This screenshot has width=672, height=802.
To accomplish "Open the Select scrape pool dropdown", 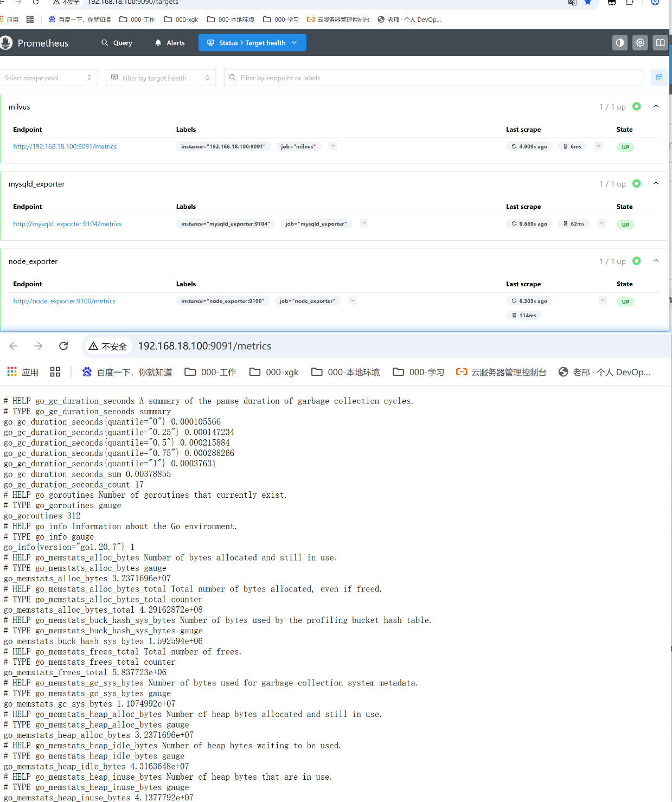I will tap(48, 78).
